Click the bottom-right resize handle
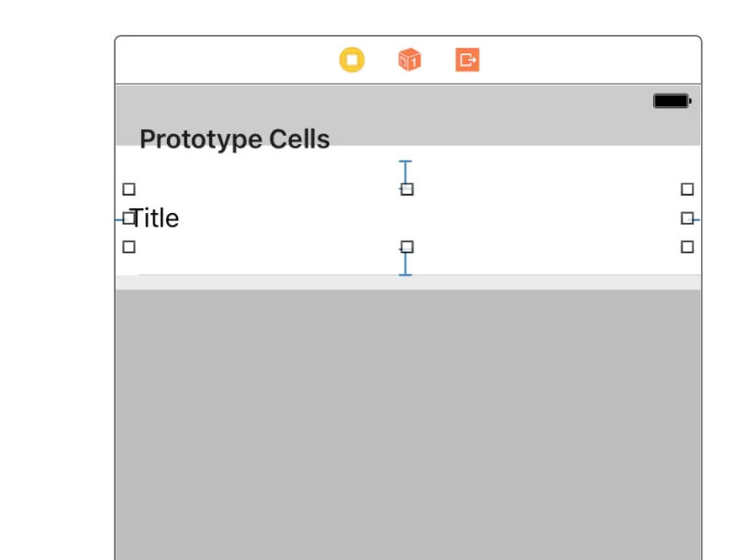 pos(687,247)
